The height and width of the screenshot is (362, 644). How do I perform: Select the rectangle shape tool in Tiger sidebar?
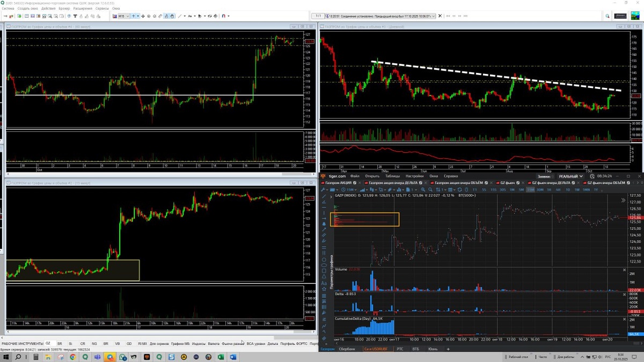[x=324, y=271]
